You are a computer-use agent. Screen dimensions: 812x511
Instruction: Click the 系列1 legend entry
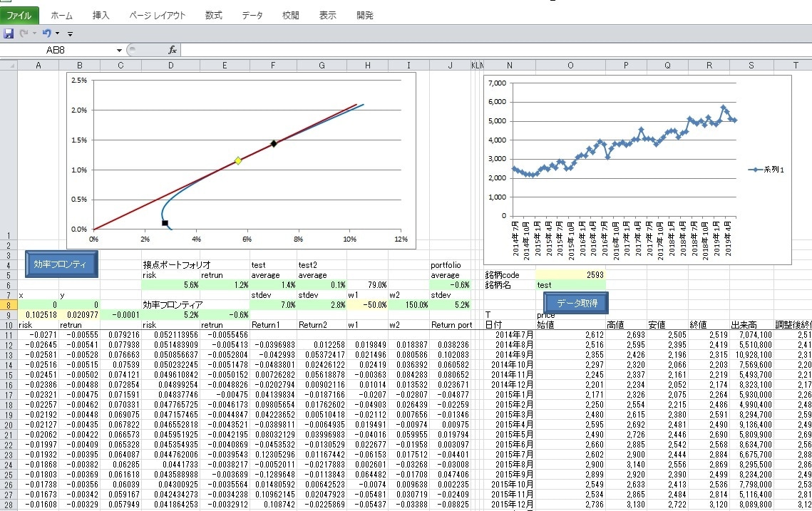pyautogui.click(x=766, y=170)
